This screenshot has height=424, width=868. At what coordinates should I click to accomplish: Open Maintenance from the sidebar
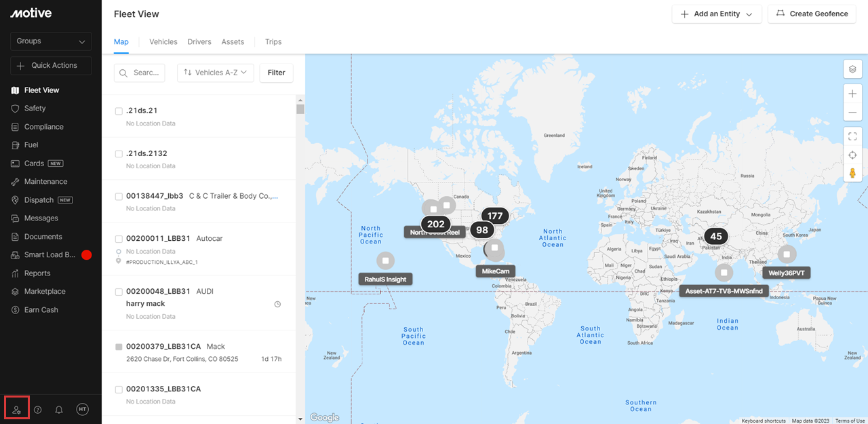tap(45, 182)
